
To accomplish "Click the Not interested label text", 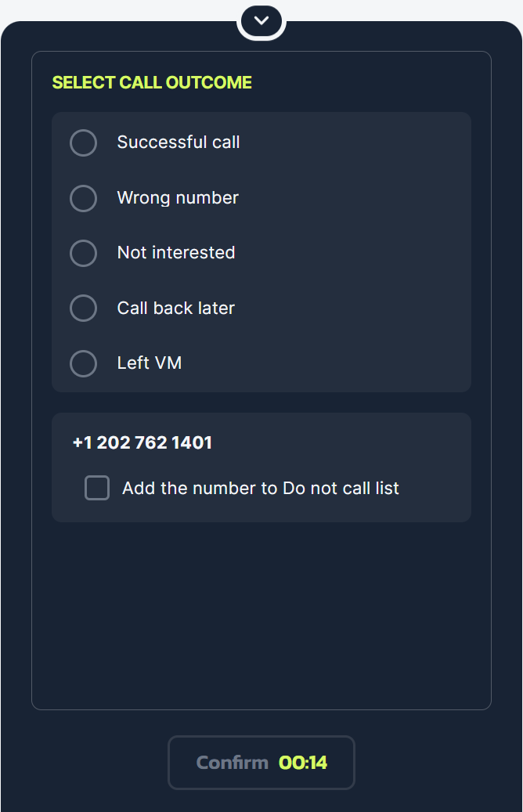I will (x=175, y=253).
